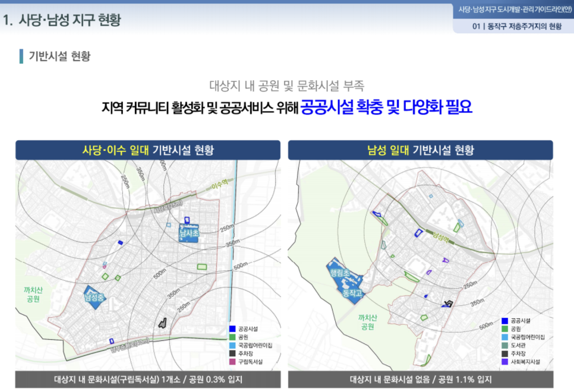Click the '사회복지시설' legend text in 남성 map
The image size is (574, 392).
point(525,362)
